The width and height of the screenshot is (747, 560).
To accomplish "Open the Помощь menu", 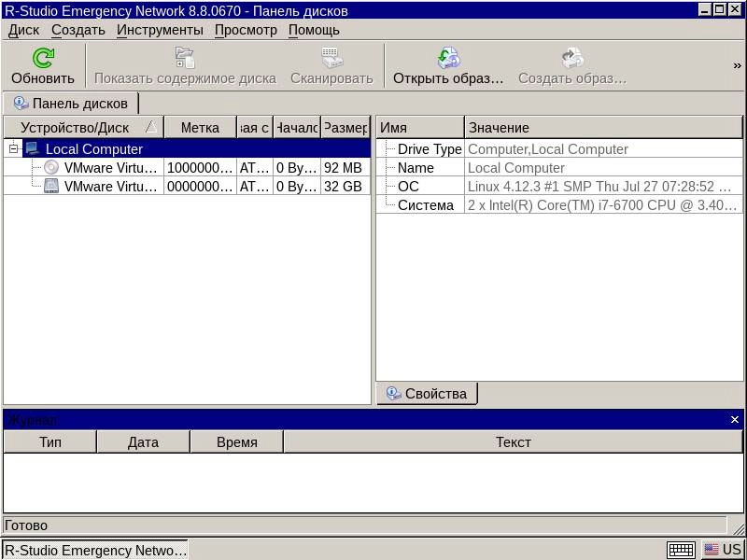I will 314,30.
